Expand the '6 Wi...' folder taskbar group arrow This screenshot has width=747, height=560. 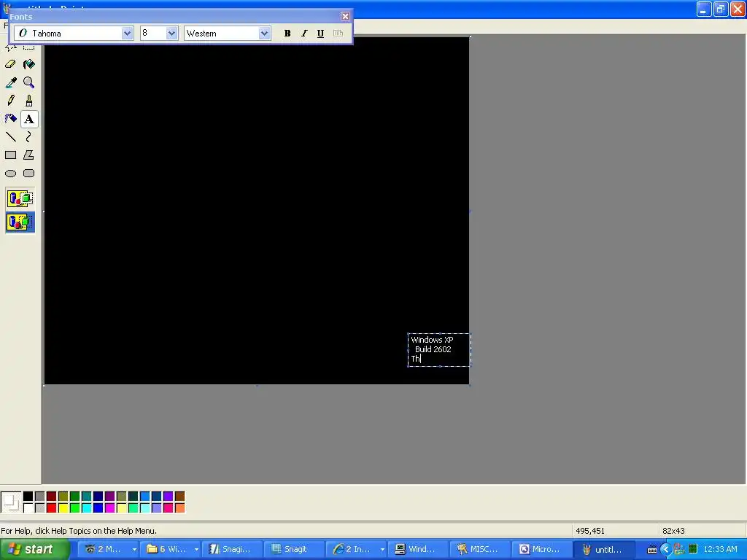point(196,550)
